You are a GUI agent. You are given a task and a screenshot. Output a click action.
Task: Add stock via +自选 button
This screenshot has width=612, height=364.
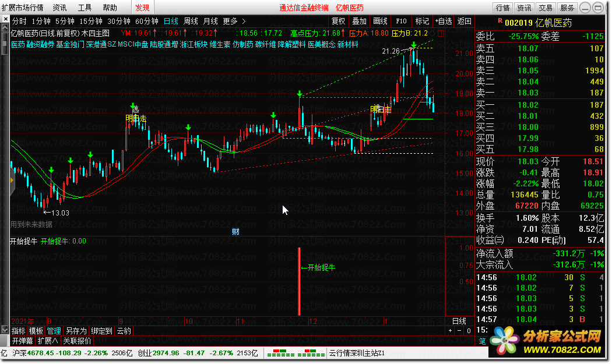pyautogui.click(x=444, y=21)
